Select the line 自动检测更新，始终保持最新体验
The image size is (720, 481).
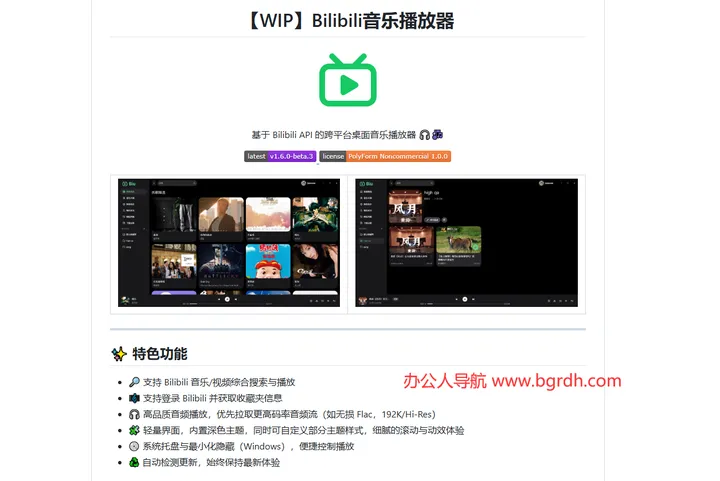click(211, 462)
